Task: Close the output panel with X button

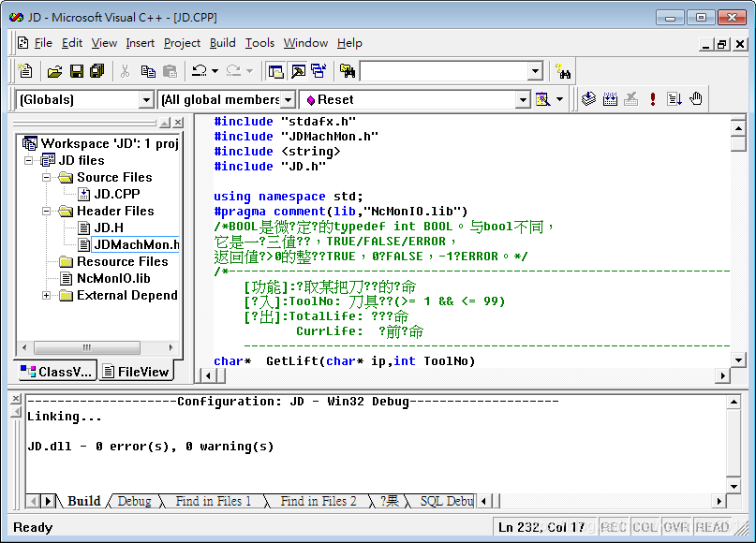Action: [16, 399]
